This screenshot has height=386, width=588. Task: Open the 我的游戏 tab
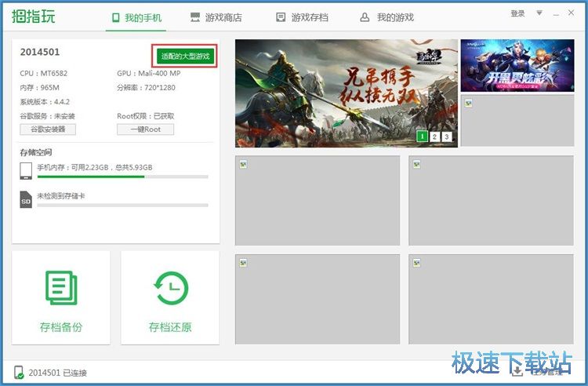point(387,17)
